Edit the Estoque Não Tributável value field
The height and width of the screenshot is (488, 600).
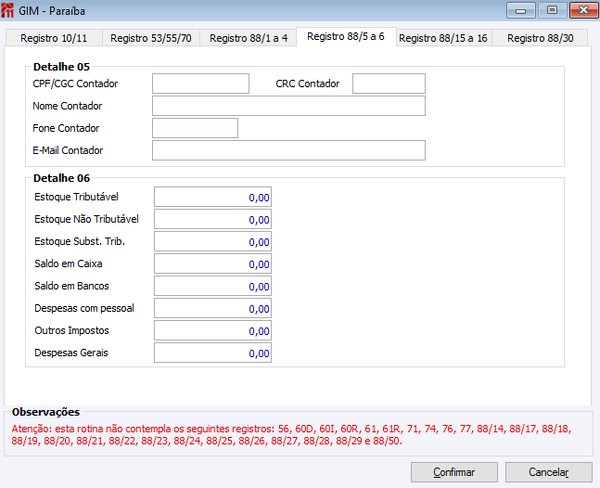213,219
